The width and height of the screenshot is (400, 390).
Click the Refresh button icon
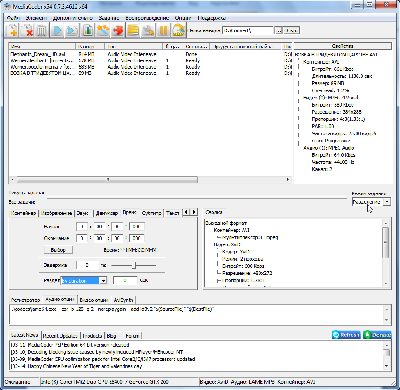346,335
